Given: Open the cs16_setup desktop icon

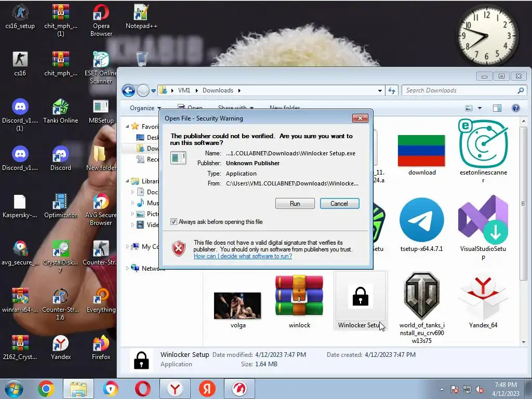Looking at the screenshot, I should [x=20, y=17].
